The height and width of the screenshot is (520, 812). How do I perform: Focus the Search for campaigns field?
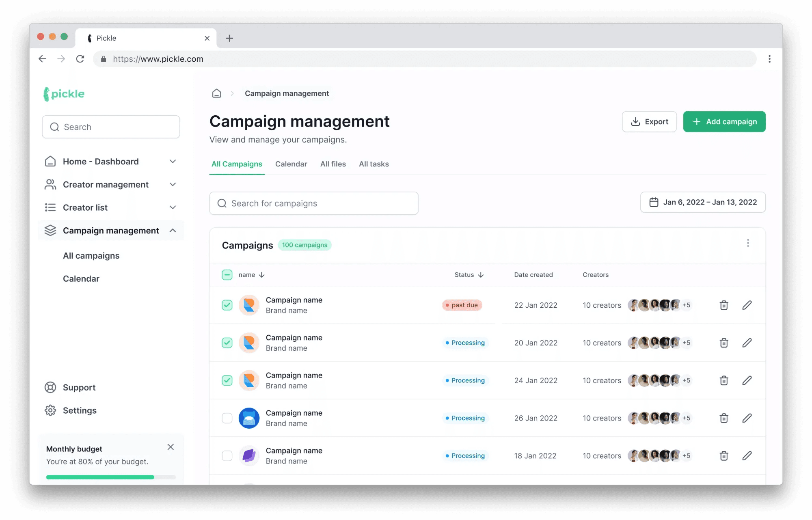pos(314,203)
